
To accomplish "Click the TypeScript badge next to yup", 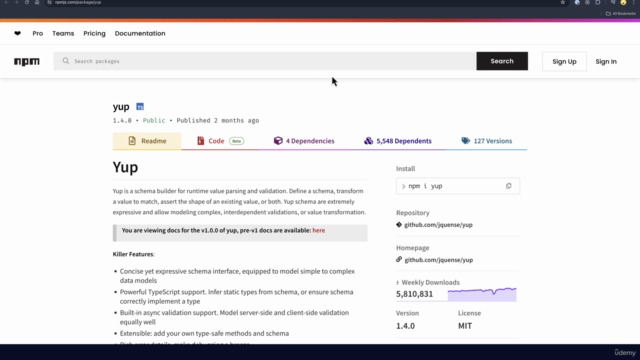I will point(140,107).
